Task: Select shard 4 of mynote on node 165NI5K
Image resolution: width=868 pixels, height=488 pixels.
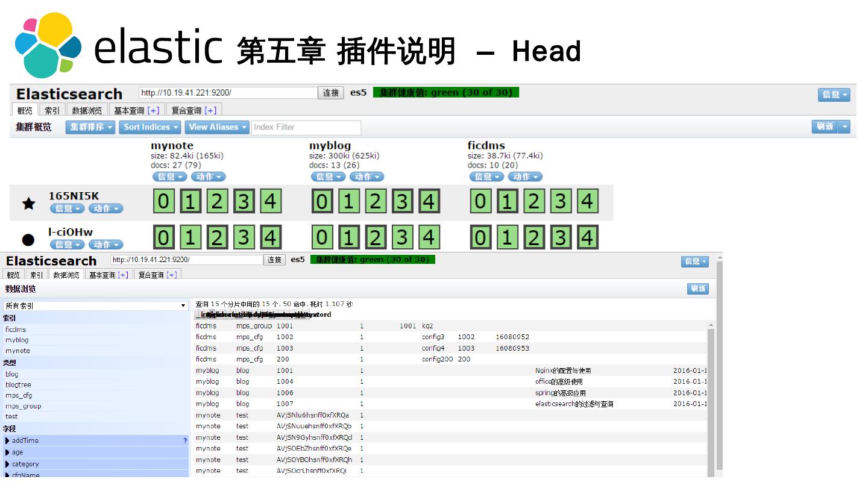Action: tap(271, 202)
